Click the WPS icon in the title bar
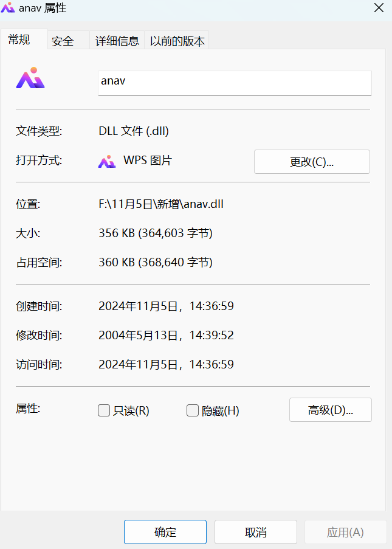 point(8,7)
